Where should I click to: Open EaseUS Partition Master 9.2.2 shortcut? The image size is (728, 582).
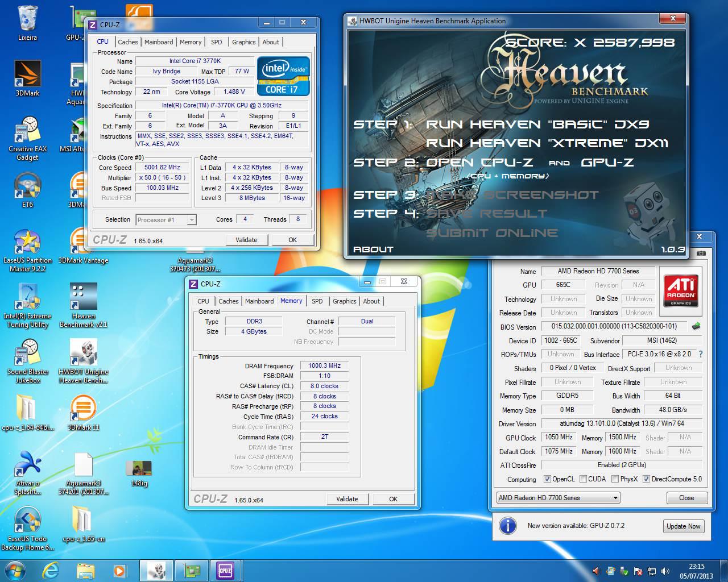tap(27, 251)
